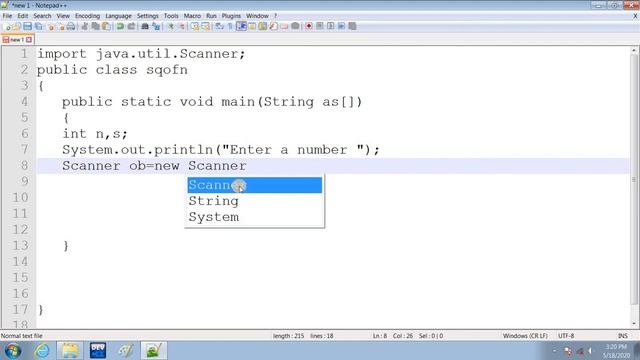Open the Settings menu
Screen dimensions: 640x360
147,16
